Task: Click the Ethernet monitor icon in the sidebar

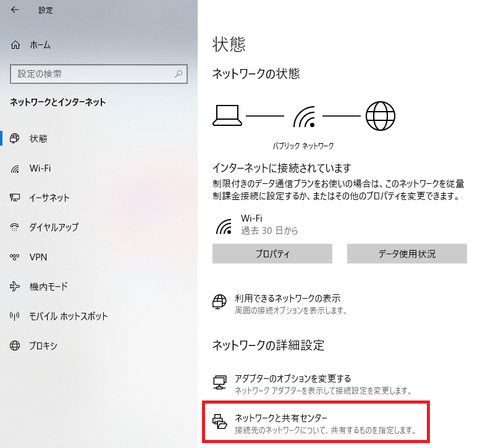Action: pos(15,197)
